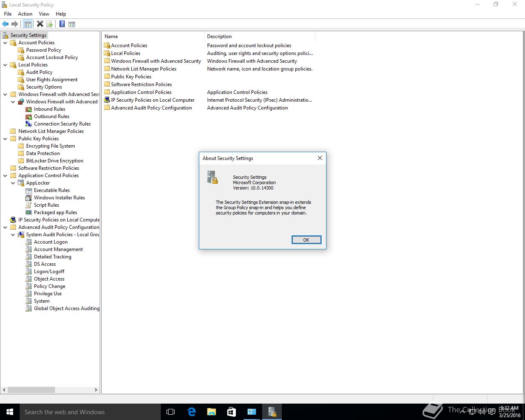Click the Search the web and Windows box
This screenshot has width=525, height=420.
pos(90,412)
